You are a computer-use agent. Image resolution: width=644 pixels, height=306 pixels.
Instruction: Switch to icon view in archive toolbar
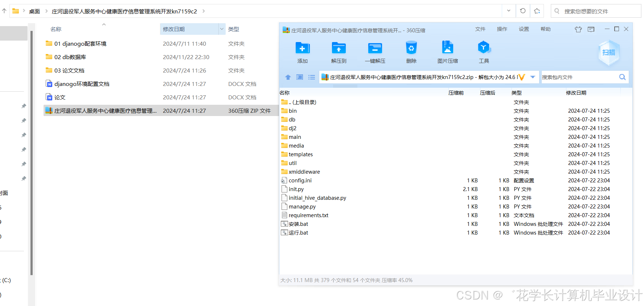[x=300, y=77]
